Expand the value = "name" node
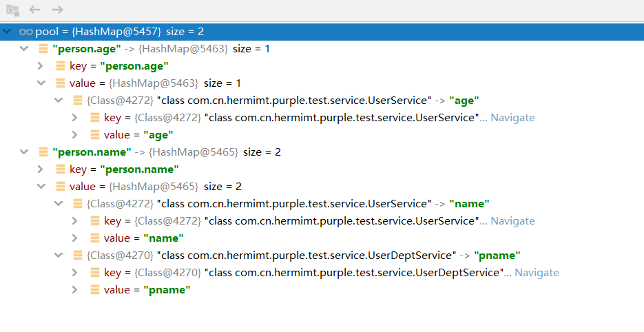Viewport: 644px width, 332px height. point(75,238)
